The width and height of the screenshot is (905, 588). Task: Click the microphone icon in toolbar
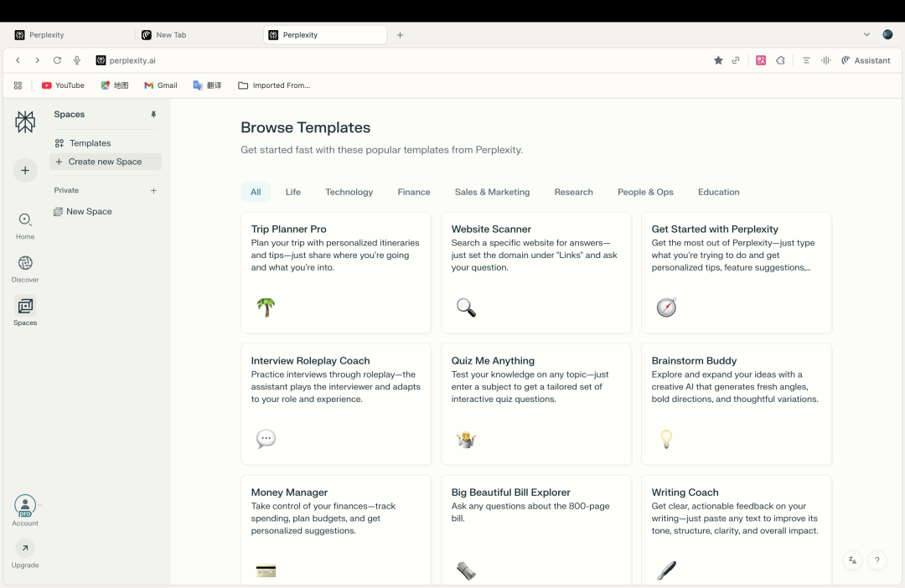[x=77, y=60]
